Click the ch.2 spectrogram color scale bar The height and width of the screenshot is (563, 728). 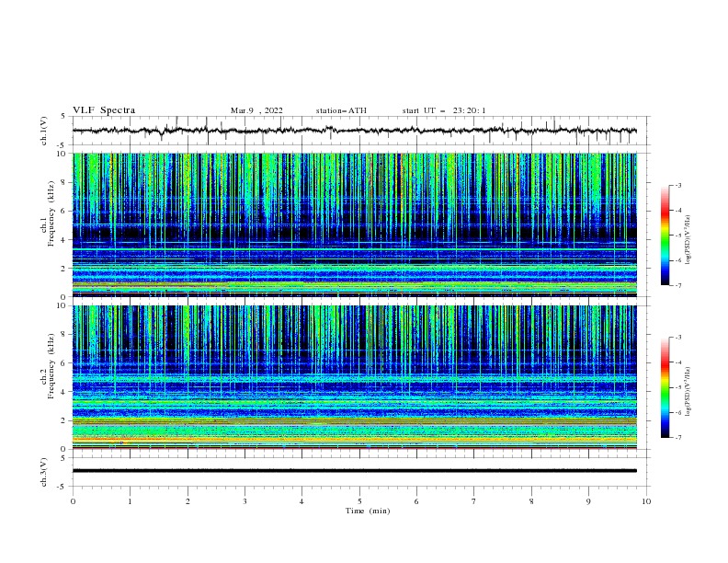[665, 387]
